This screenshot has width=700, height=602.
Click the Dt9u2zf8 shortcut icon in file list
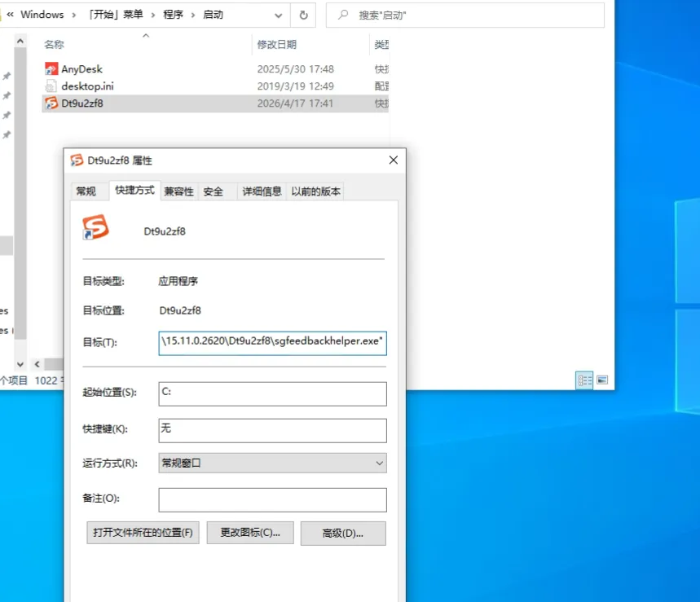tap(51, 103)
